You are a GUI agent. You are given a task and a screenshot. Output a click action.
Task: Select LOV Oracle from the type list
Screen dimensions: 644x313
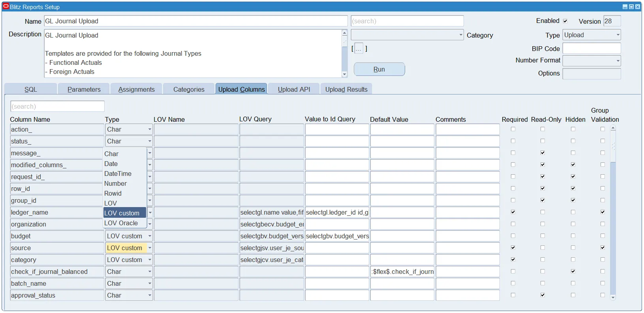pyautogui.click(x=125, y=223)
